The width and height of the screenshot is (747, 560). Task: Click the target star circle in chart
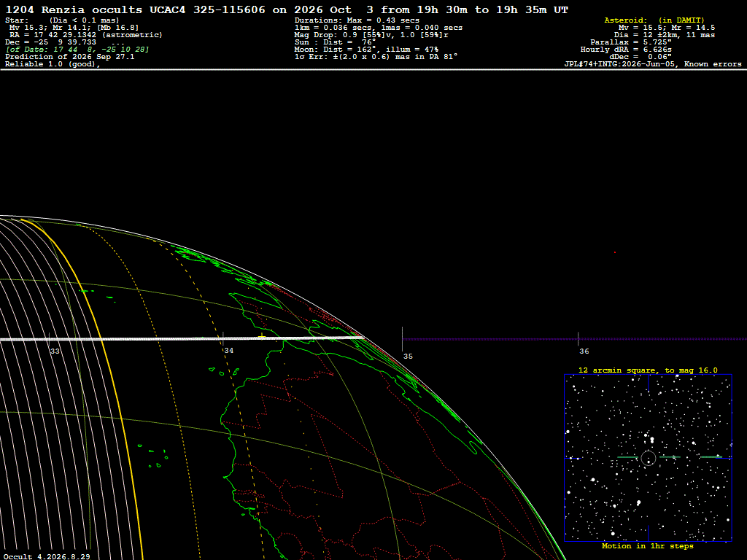[648, 458]
